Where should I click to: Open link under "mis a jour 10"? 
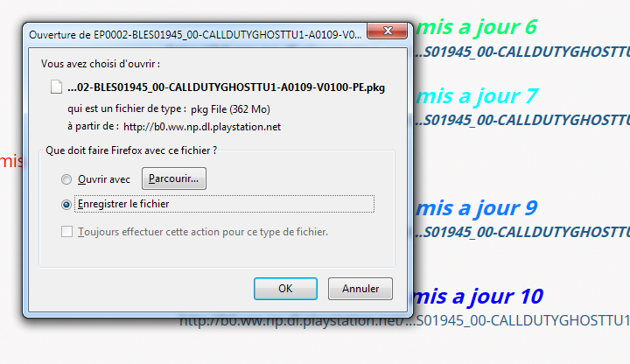tap(404, 321)
